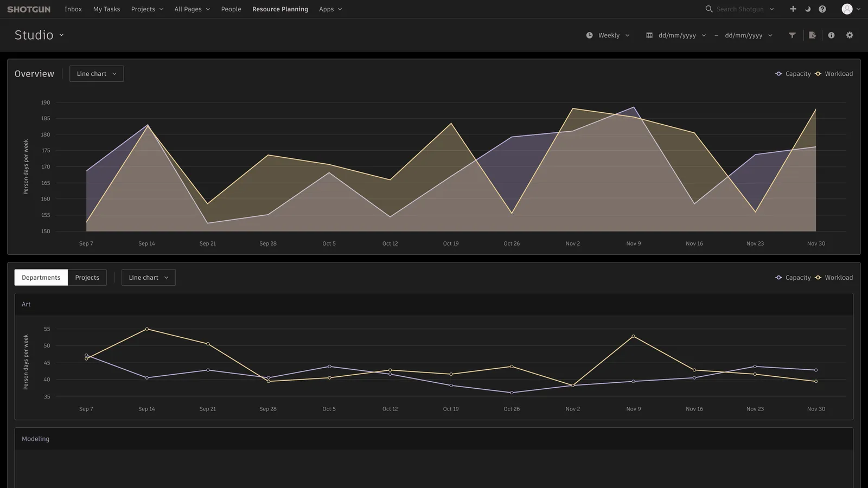This screenshot has width=868, height=488.
Task: Open the end date dd/mm/yyyy picker
Action: (749, 35)
